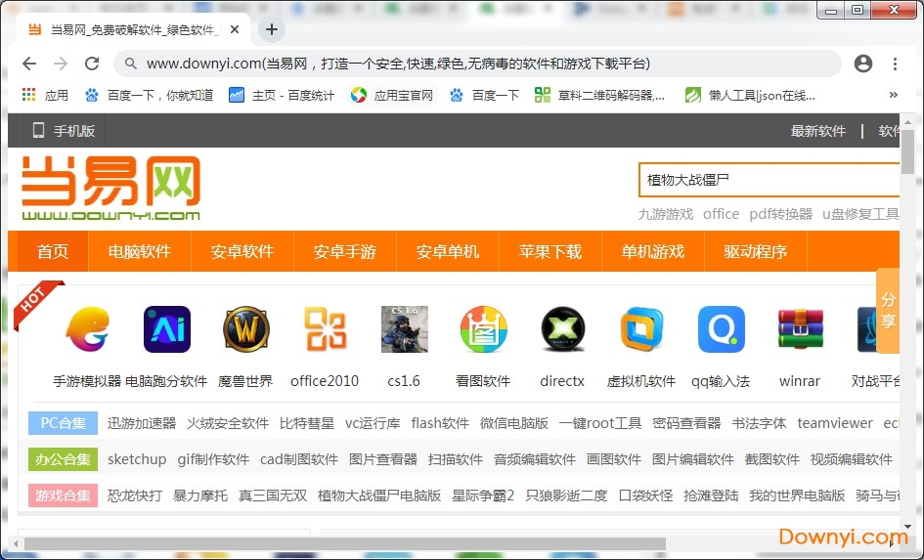Go forward with the forward arrow
Viewport: 924px width, 560px height.
pos(61,64)
